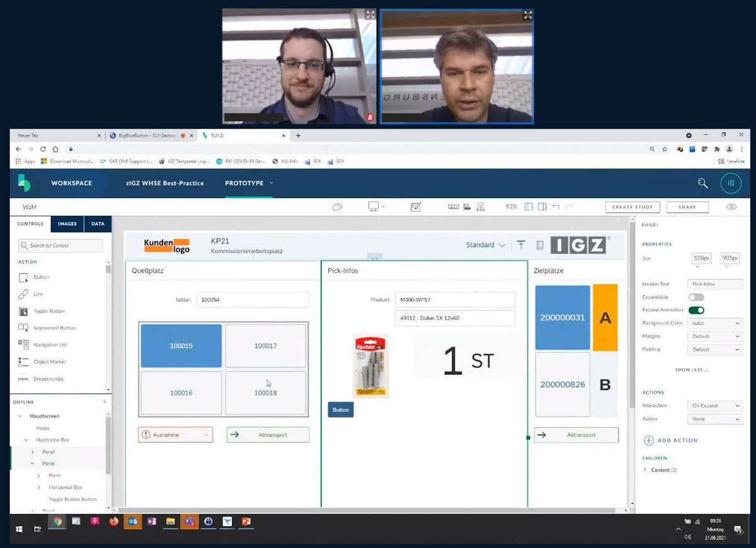Open the IB user avatar menu
Viewport: 756px width, 548px height.
click(731, 183)
